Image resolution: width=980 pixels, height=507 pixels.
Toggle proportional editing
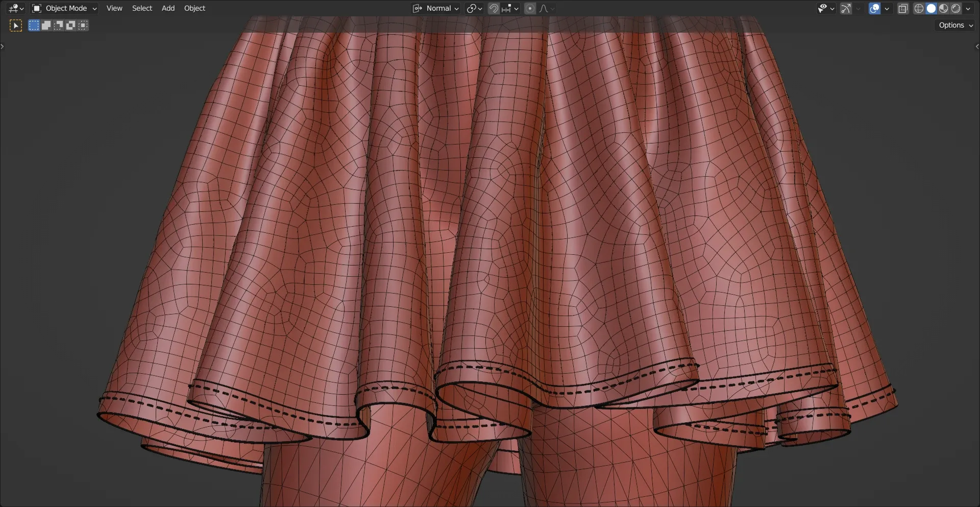click(x=530, y=8)
